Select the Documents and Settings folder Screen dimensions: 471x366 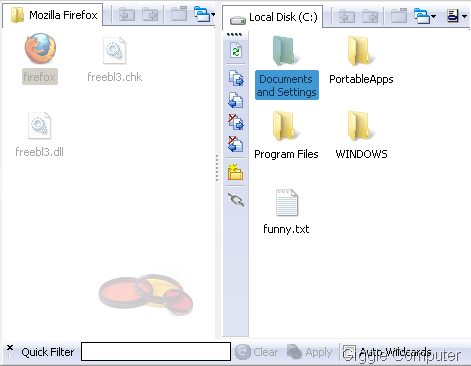coord(287,68)
